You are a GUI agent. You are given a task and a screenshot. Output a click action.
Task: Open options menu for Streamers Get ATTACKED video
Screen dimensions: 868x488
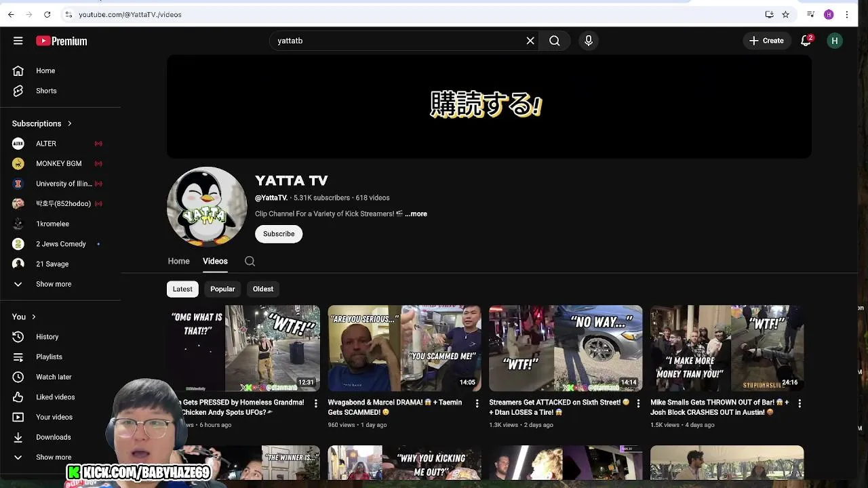pos(638,403)
